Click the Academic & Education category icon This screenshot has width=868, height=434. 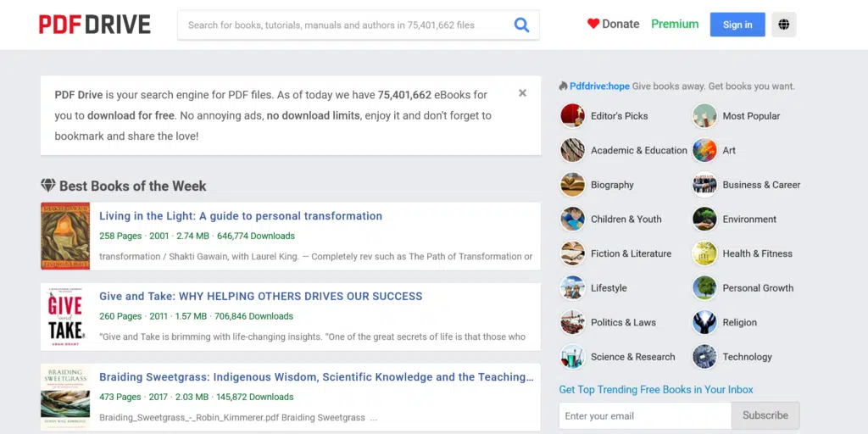(x=572, y=150)
